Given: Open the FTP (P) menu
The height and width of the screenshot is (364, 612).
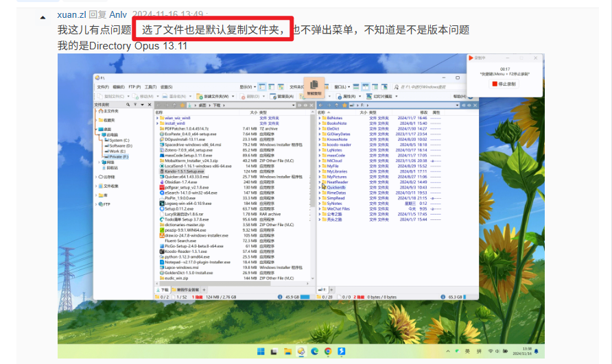Looking at the screenshot, I should [134, 87].
